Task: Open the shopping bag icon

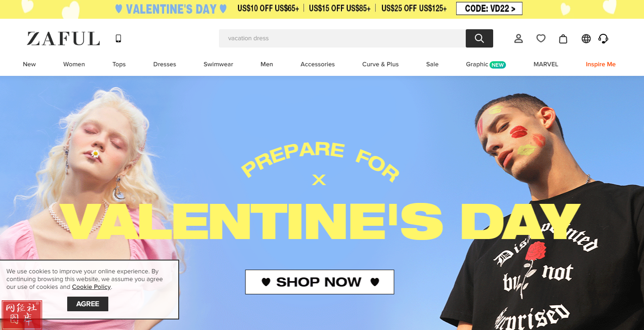Action: pos(563,38)
